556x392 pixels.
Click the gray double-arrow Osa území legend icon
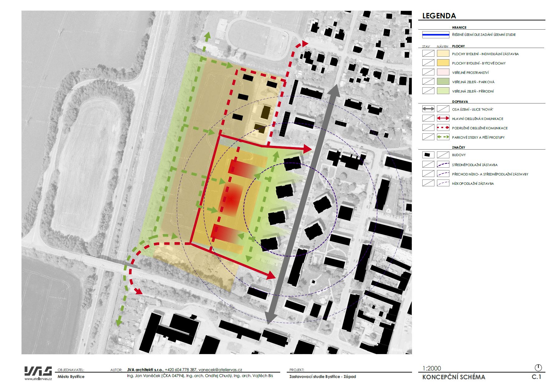tap(428, 109)
